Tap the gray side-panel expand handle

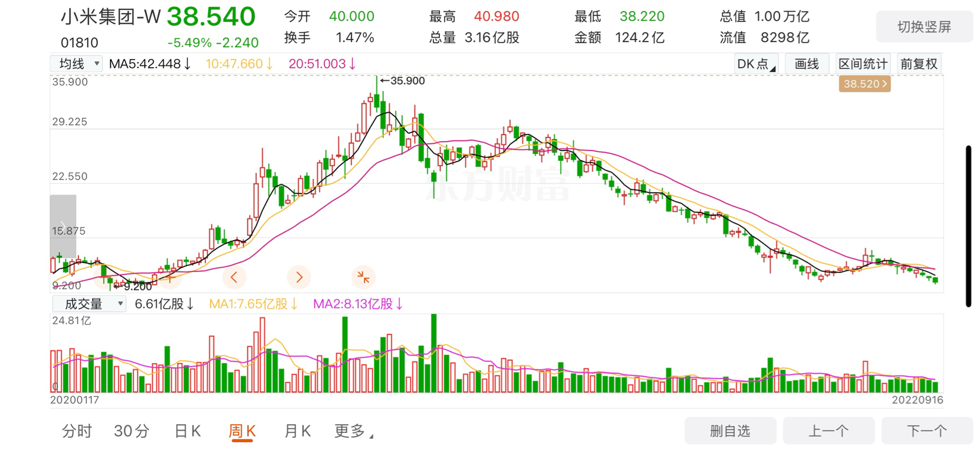pyautogui.click(x=63, y=226)
